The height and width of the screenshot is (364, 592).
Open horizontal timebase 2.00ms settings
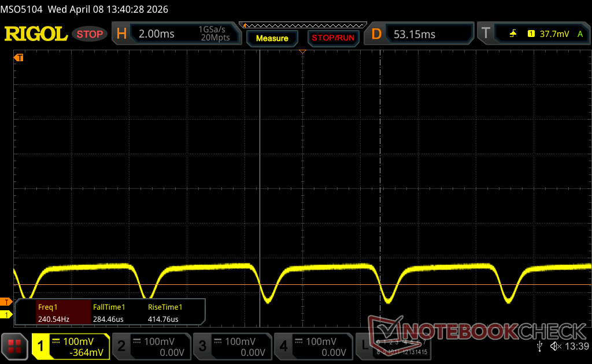pos(176,34)
